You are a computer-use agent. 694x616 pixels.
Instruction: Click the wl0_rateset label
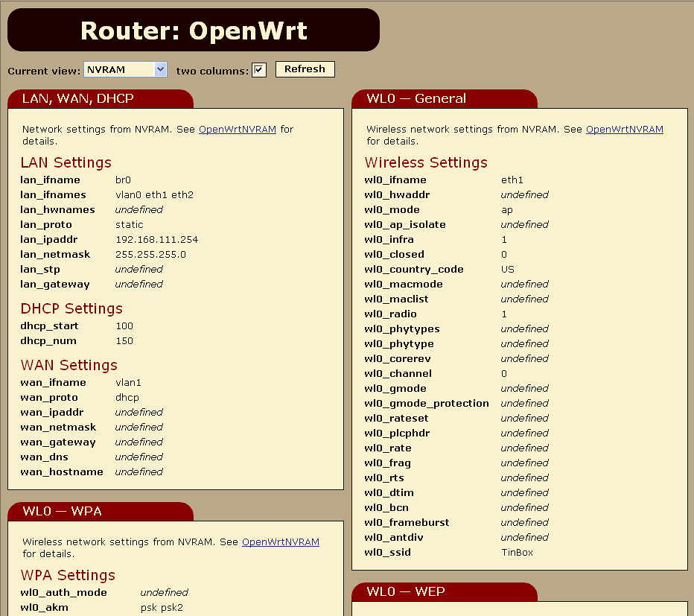pyautogui.click(x=396, y=419)
